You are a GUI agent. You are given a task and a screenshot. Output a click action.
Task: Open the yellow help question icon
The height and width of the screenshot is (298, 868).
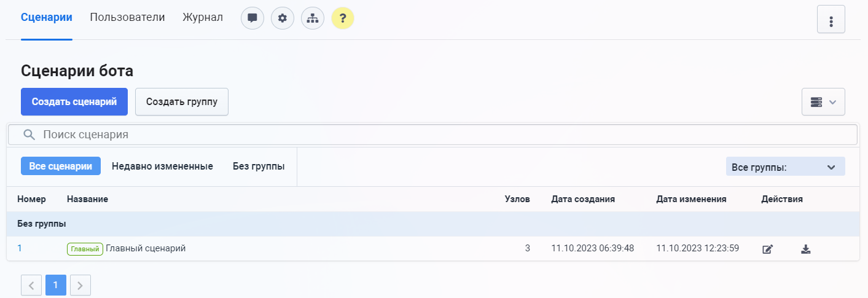click(x=343, y=18)
